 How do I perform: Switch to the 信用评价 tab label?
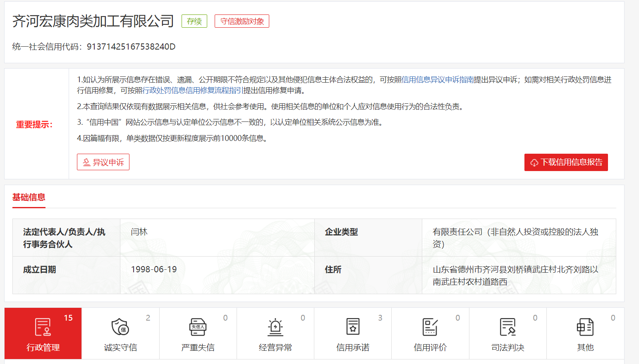pyautogui.click(x=430, y=347)
